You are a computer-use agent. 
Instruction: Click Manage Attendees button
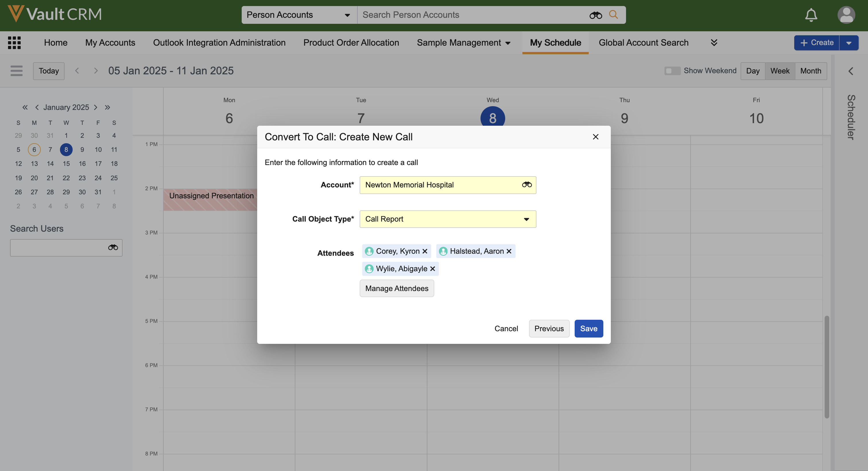(397, 288)
